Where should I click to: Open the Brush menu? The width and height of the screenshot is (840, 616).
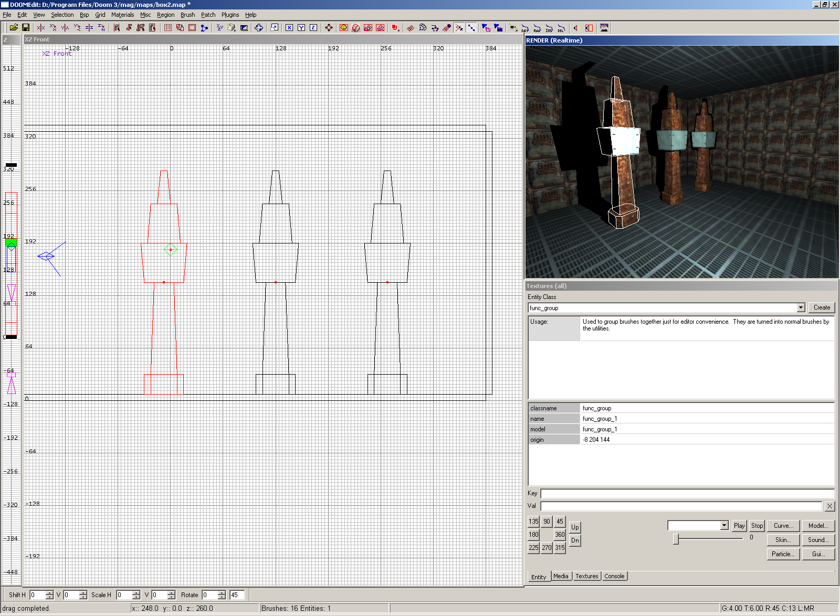coord(187,15)
